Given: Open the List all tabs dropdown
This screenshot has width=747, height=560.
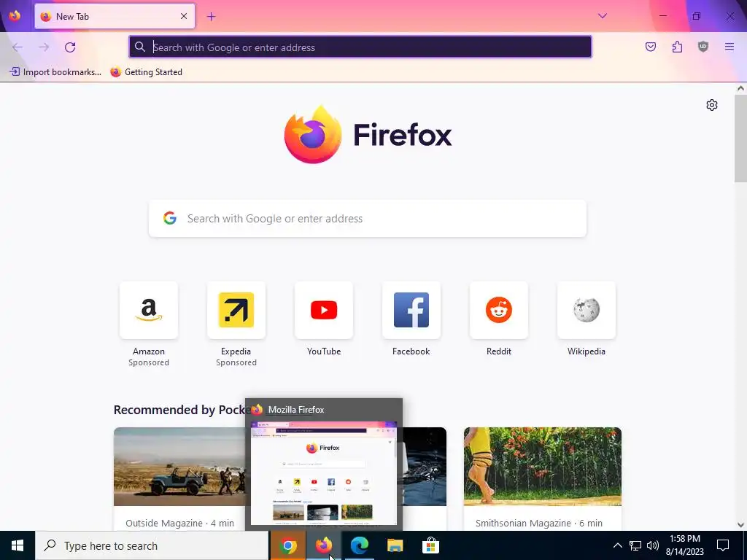Looking at the screenshot, I should [602, 16].
